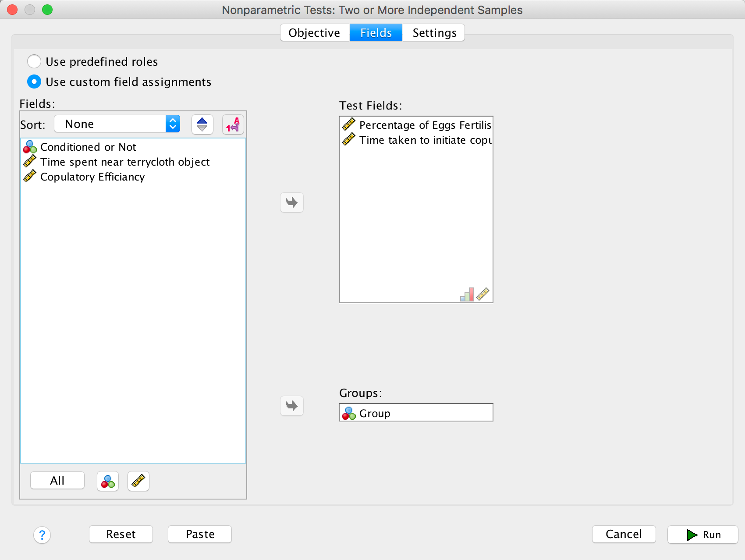Click the ordinal bar chart icon in Test Fields
The width and height of the screenshot is (745, 560).
tap(467, 294)
